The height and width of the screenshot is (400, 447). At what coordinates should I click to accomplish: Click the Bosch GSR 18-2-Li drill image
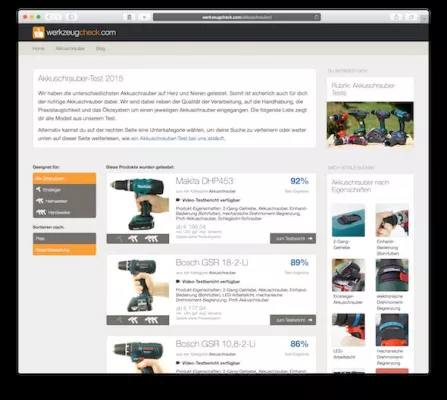(x=138, y=285)
